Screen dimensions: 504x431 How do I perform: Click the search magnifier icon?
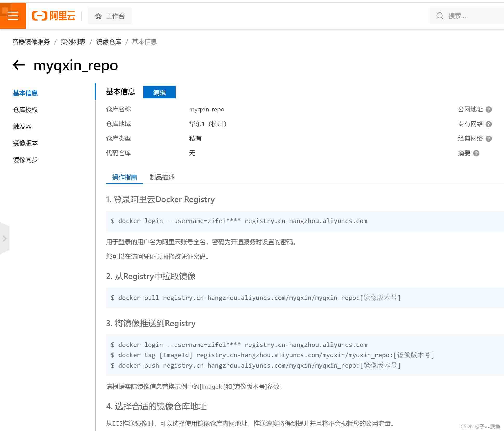click(440, 16)
